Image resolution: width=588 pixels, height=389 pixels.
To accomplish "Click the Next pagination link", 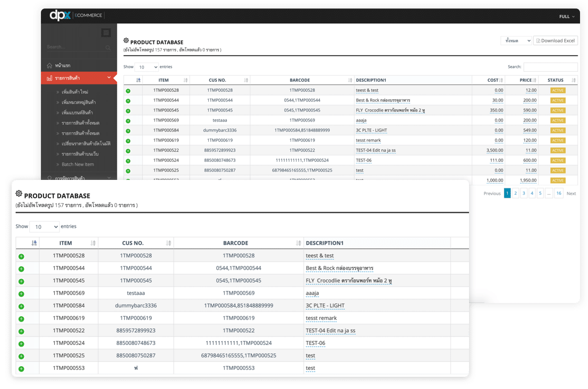I will click(x=571, y=194).
